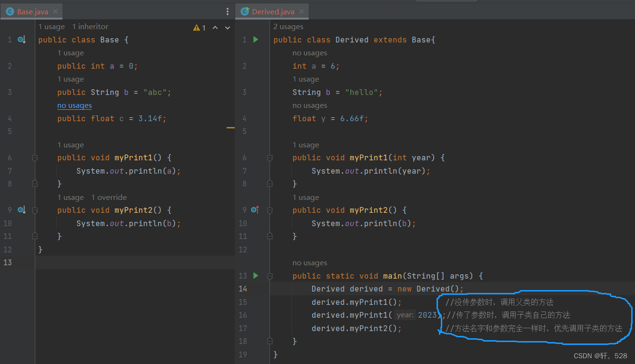
Task: Click 'float y = 6.66f;' line
Action: tap(331, 119)
